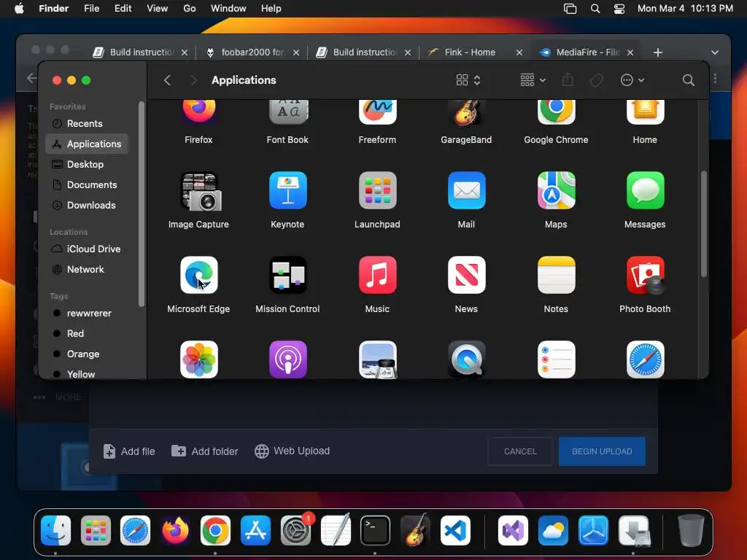Open Desktop in the Finder sidebar
This screenshot has width=747, height=560.
(x=87, y=164)
